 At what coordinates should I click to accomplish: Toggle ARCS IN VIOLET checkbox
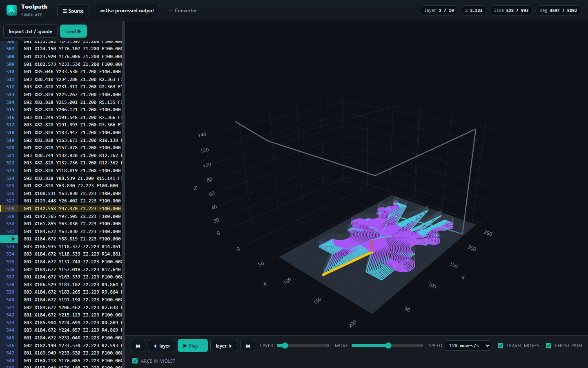pos(135,361)
